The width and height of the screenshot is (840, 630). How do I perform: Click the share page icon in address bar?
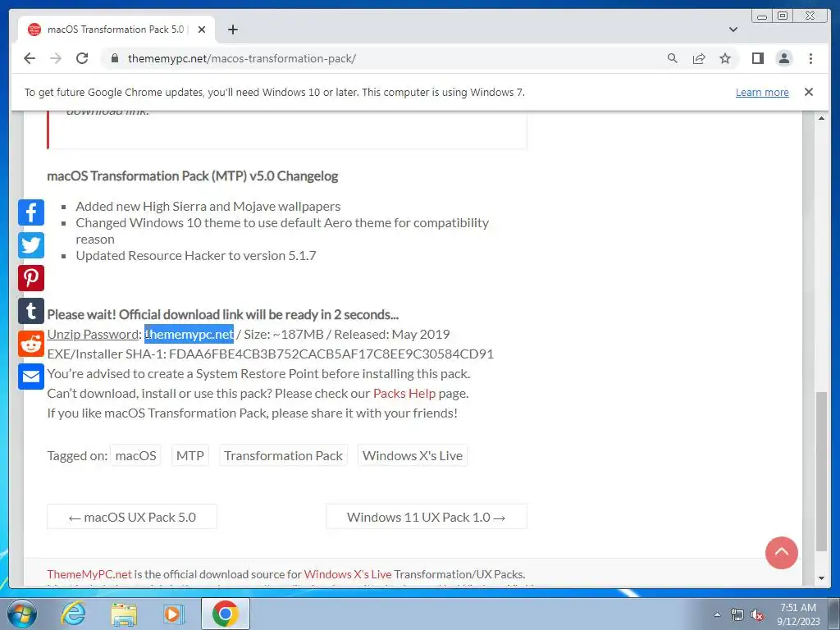699,58
